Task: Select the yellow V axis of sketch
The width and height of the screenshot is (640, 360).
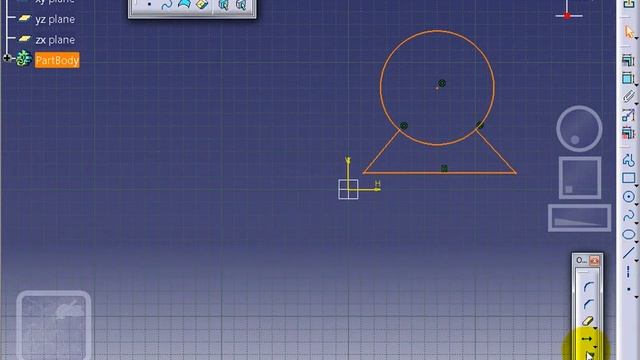Action: (x=348, y=168)
